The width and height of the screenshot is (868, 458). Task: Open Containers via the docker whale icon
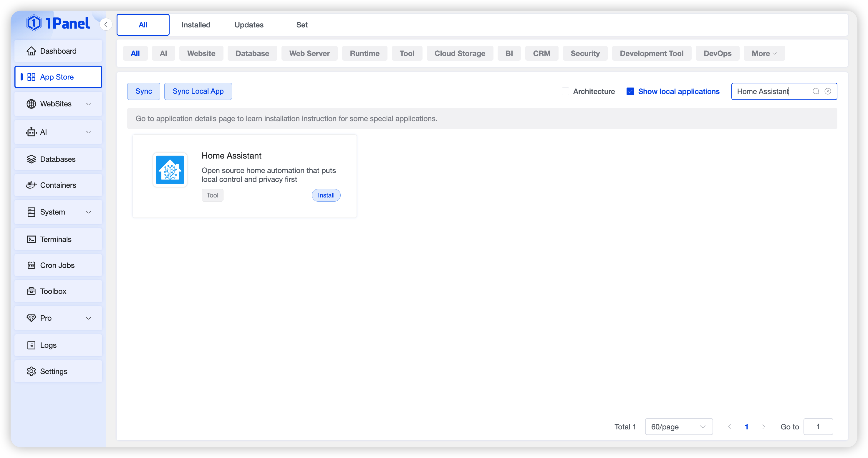[31, 185]
